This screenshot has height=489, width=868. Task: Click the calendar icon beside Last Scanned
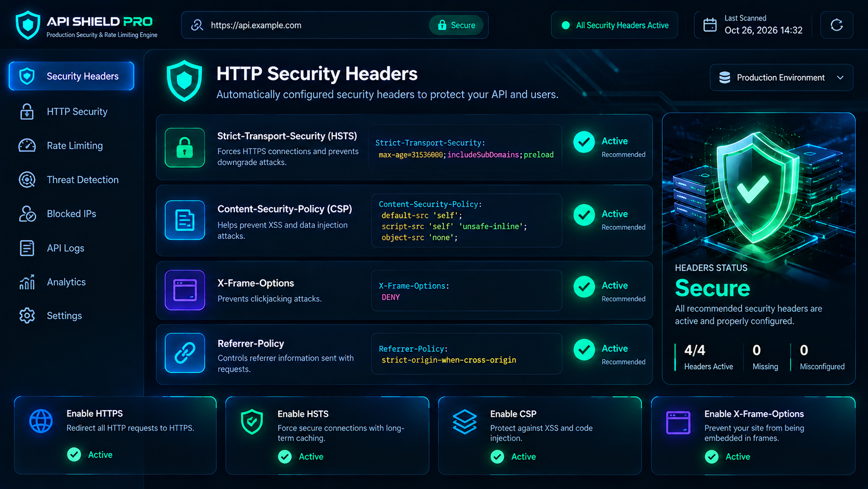coord(710,25)
